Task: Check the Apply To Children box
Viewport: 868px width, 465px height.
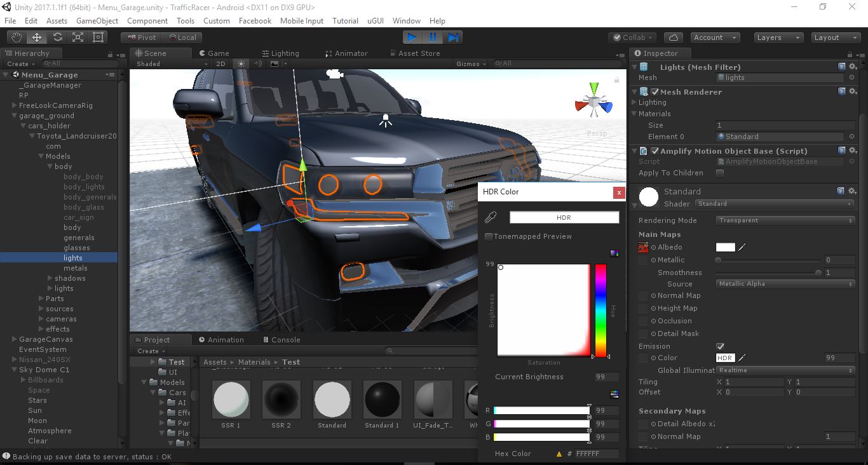Action: pos(720,173)
